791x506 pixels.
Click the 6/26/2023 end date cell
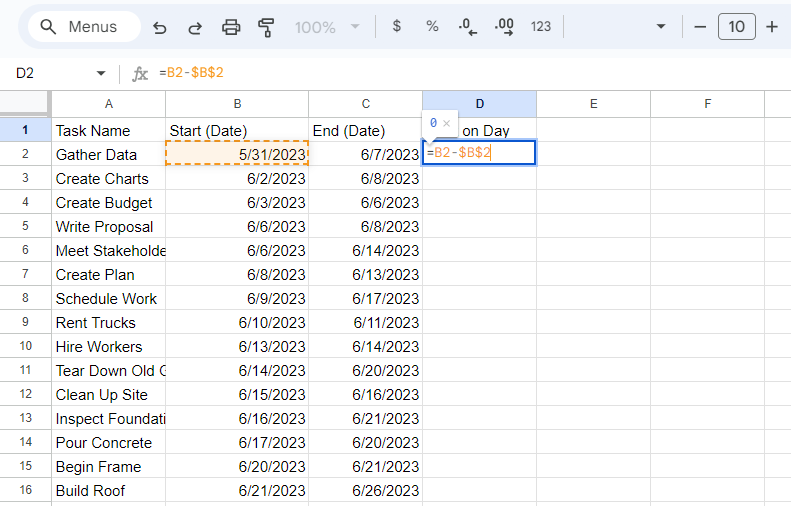366,490
